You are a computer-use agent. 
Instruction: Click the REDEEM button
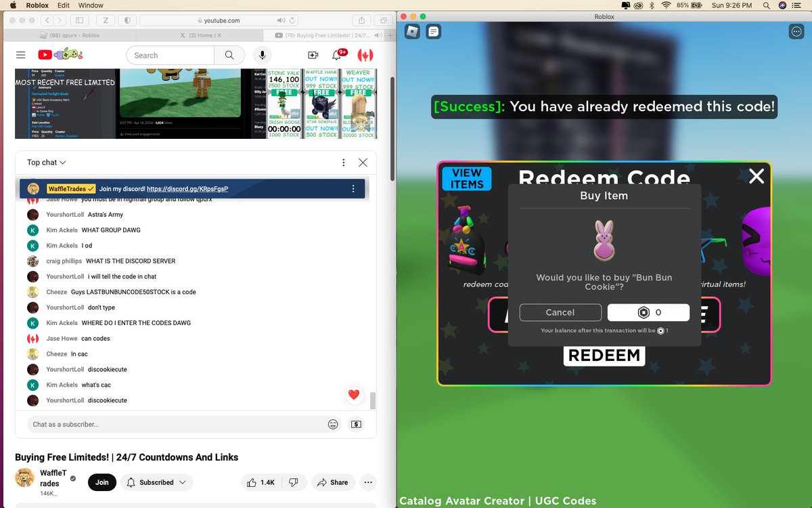coord(604,356)
